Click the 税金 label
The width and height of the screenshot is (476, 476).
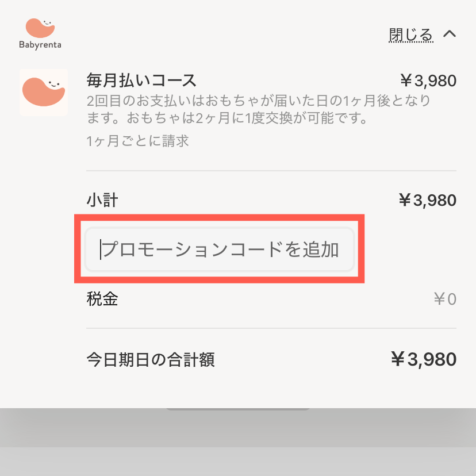[x=102, y=299]
